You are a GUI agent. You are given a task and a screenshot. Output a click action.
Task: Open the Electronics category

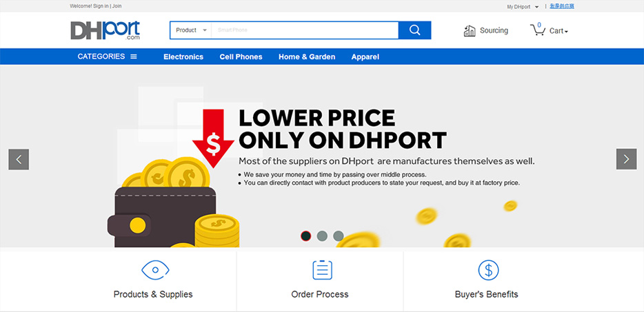coord(183,57)
